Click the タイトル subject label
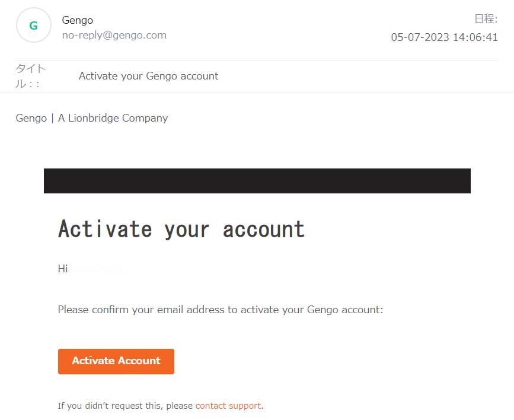Image resolution: width=514 pixels, height=420 pixels. coord(30,76)
